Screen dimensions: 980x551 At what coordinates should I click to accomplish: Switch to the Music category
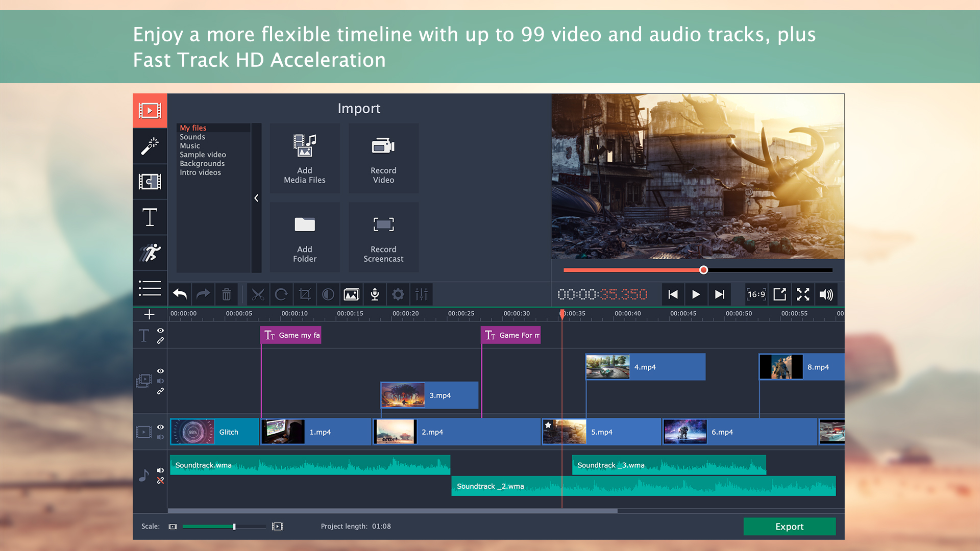[190, 145]
